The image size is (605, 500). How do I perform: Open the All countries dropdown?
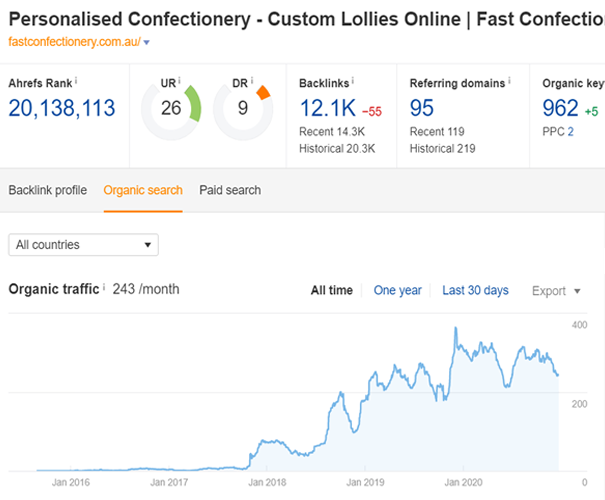point(83,245)
